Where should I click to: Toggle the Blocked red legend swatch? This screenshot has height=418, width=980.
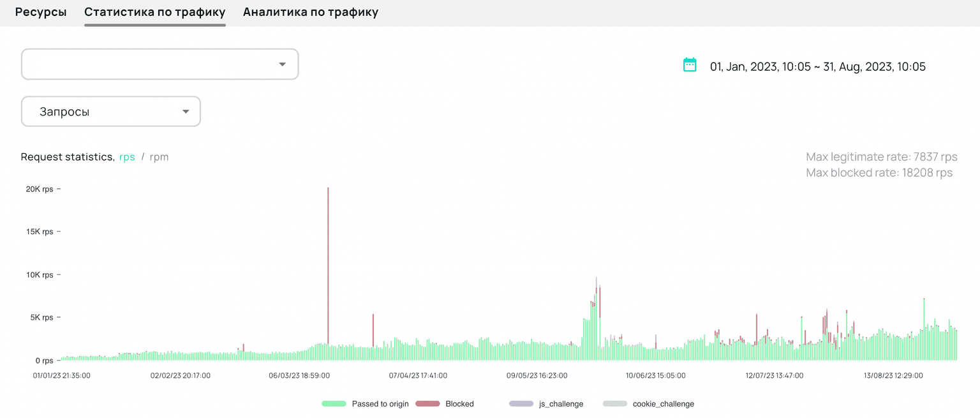click(427, 404)
